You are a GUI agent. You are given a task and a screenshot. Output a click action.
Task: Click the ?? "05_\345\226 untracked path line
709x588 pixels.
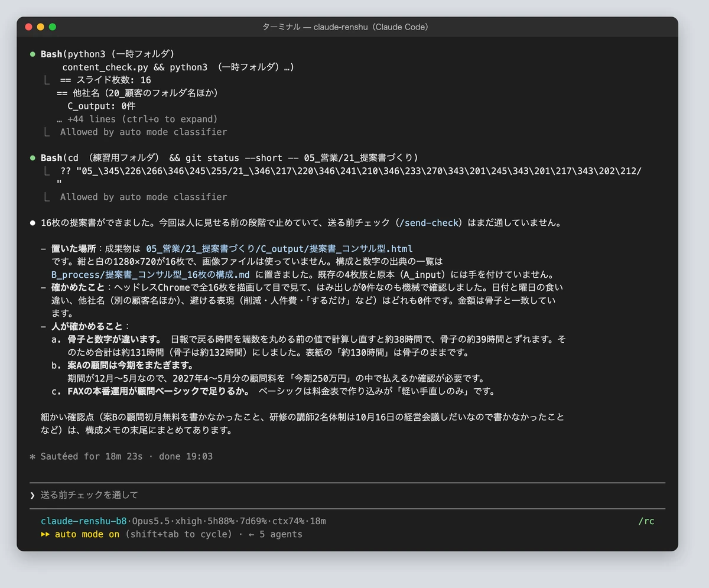[x=351, y=171]
